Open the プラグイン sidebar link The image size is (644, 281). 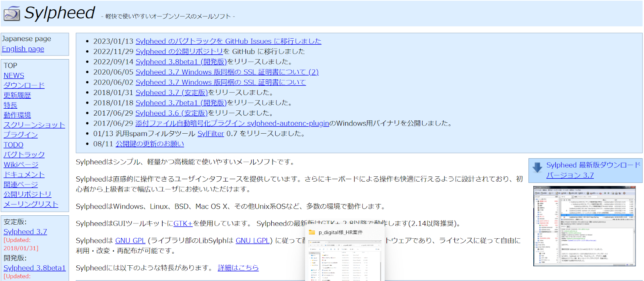coord(21,134)
